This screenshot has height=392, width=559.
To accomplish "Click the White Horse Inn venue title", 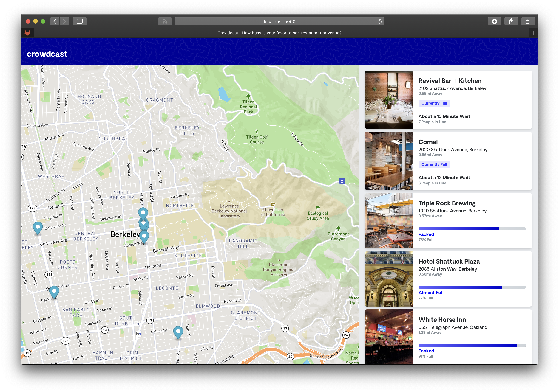I will point(442,320).
